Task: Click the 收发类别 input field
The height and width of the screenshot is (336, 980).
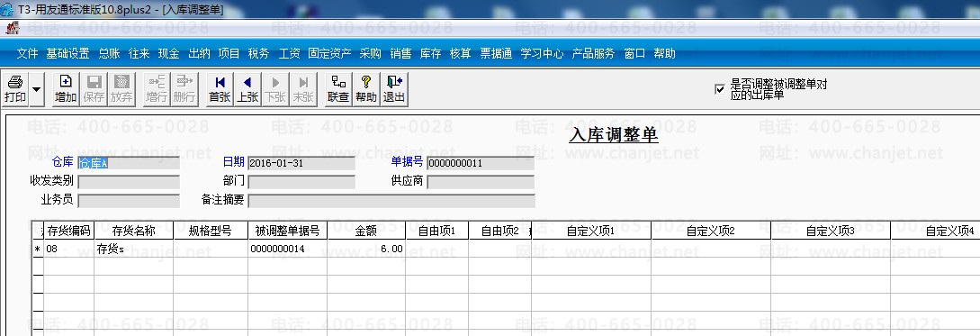Action: click(x=128, y=182)
